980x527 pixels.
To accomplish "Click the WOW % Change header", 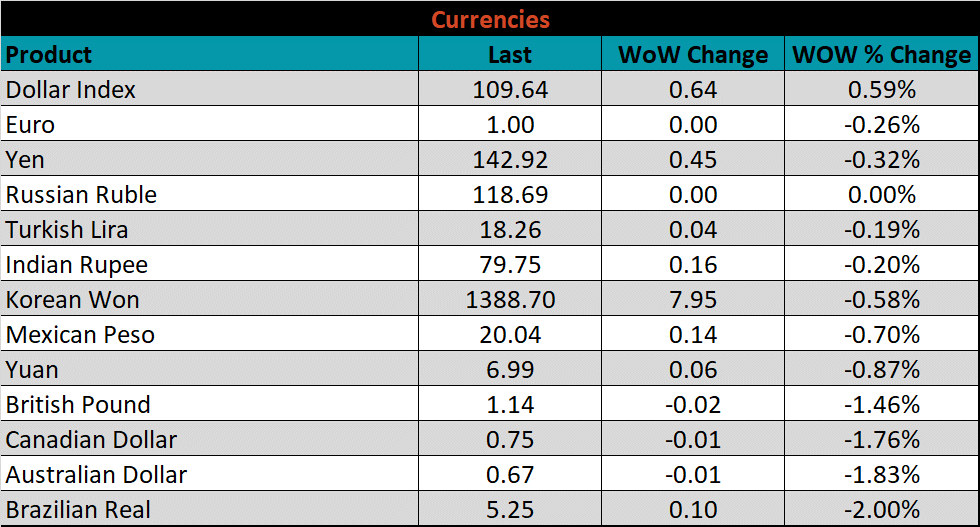I will tap(881, 54).
